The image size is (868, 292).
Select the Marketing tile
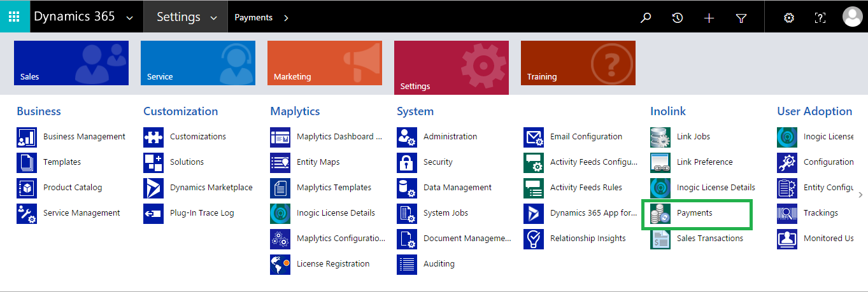point(325,63)
